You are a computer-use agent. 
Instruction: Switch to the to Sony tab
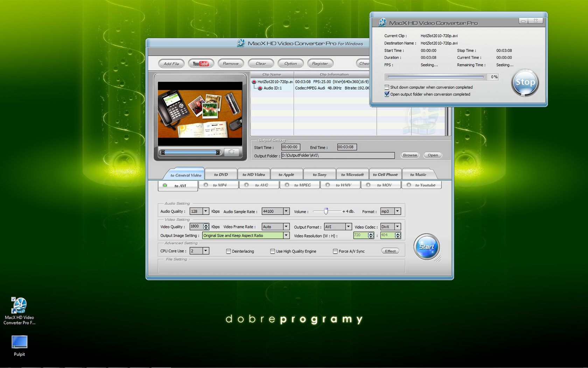coord(320,175)
